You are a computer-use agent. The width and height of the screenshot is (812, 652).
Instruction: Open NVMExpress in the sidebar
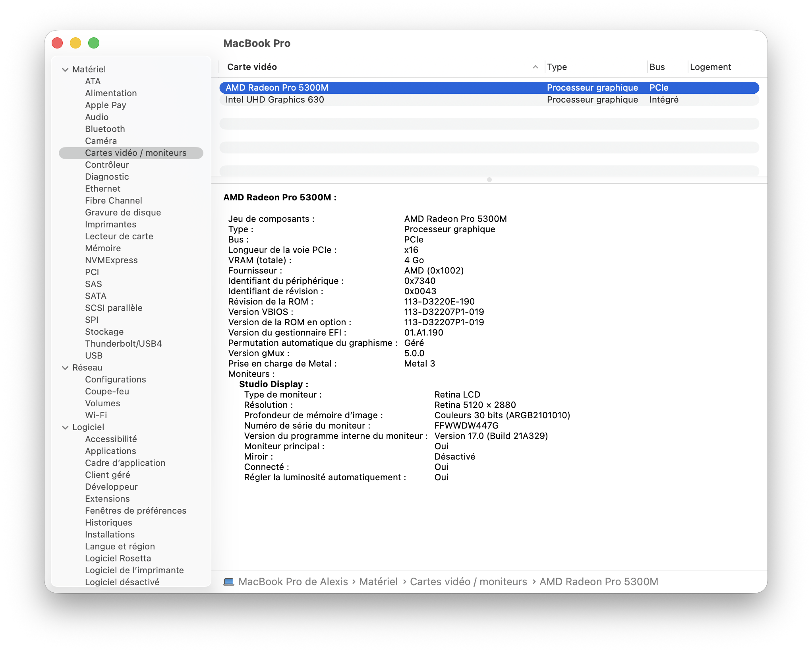pyautogui.click(x=111, y=260)
